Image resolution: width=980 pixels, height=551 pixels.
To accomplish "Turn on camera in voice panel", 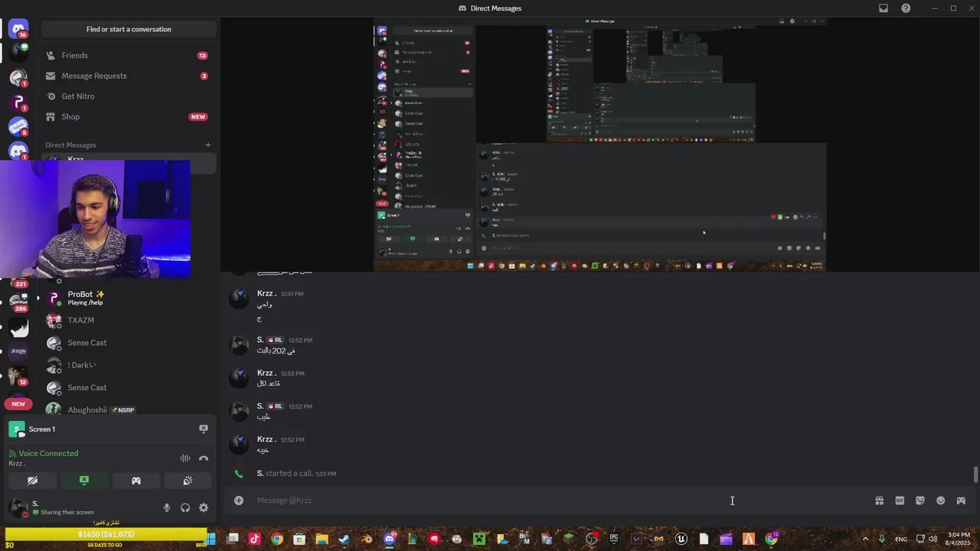I will click(x=32, y=481).
